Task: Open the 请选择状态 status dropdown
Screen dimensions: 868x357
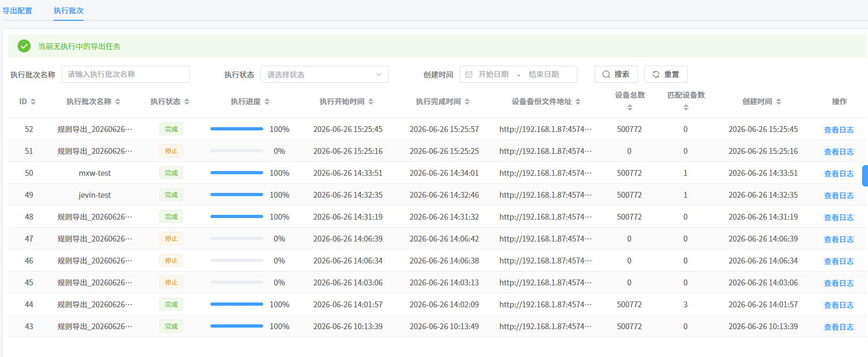Action: point(325,74)
